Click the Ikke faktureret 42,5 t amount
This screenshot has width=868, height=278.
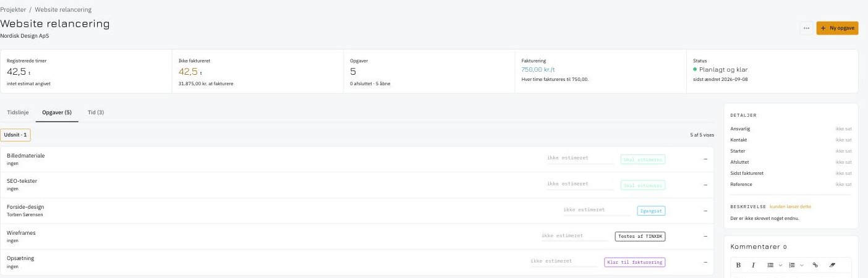(190, 72)
